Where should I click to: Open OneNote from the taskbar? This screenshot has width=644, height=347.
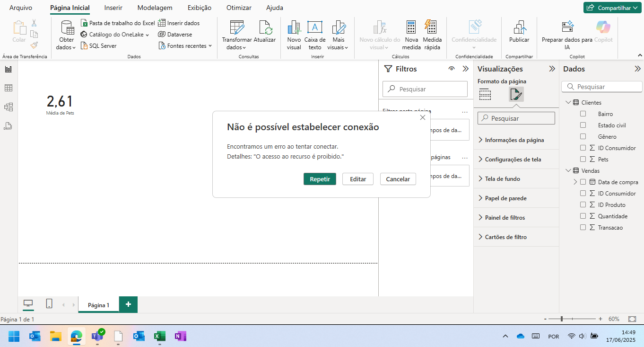(x=180, y=336)
